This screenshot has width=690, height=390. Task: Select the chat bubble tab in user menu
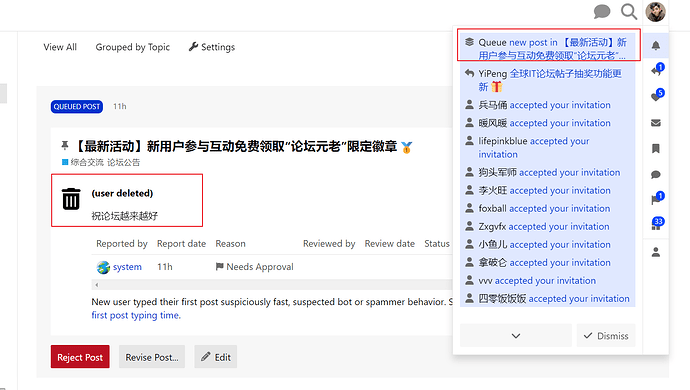tap(656, 175)
